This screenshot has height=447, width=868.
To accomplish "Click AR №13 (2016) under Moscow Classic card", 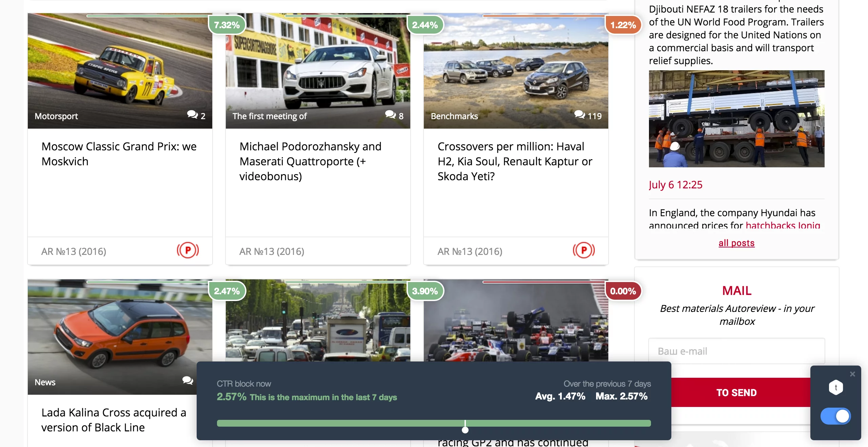I will point(74,251).
